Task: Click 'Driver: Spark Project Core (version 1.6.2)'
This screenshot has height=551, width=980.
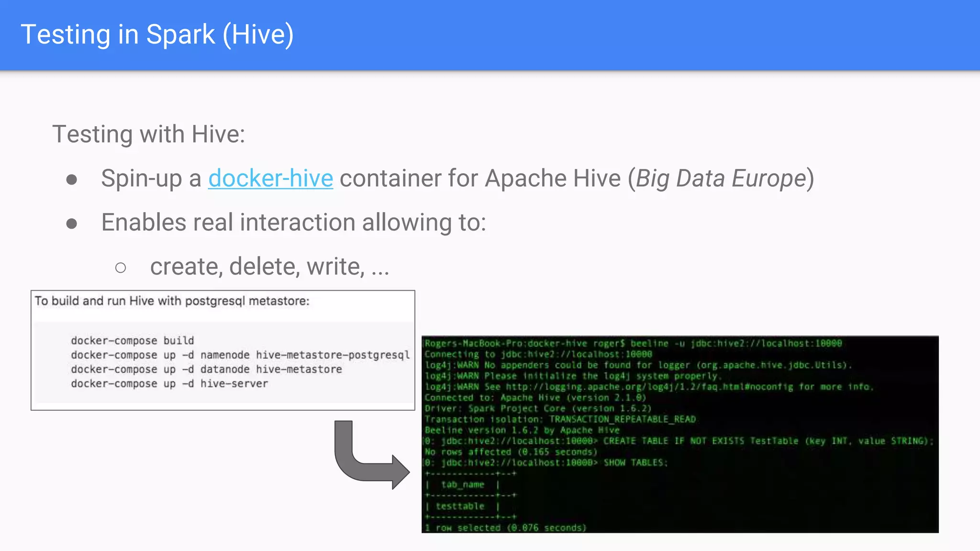Action: 538,408
